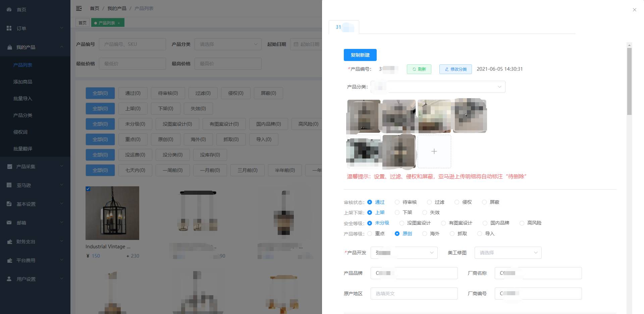
Task: Click the Amazon menu icon in sidebar
Action: 9,185
